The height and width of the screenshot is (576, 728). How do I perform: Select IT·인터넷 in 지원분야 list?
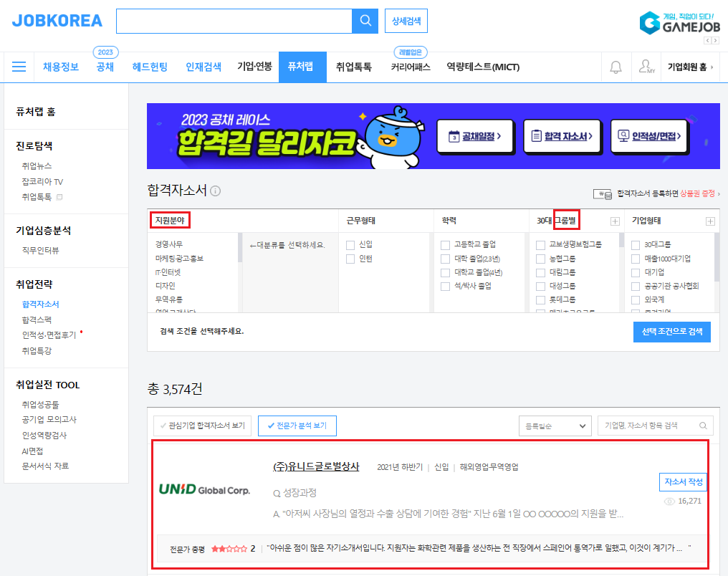pyautogui.click(x=168, y=272)
